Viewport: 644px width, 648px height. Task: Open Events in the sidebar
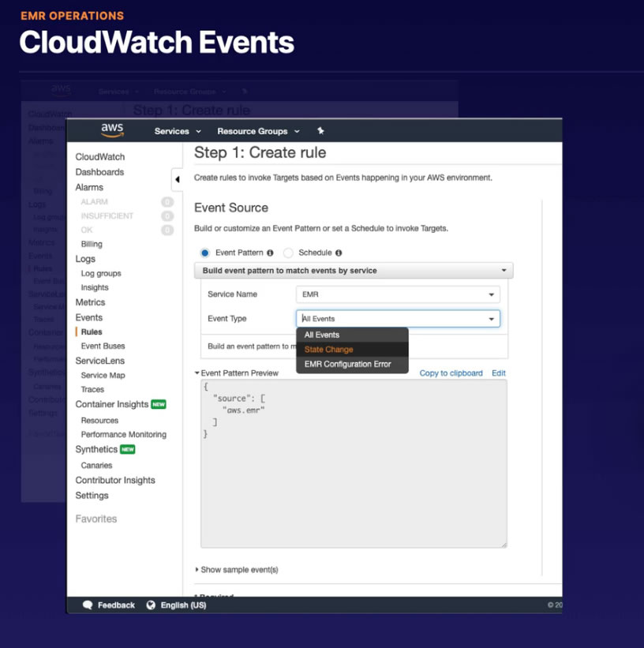[89, 317]
